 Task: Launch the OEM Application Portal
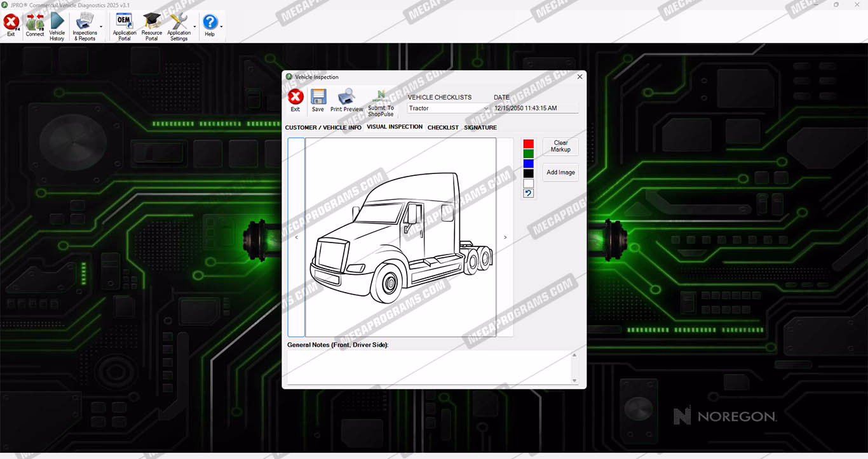tap(125, 25)
